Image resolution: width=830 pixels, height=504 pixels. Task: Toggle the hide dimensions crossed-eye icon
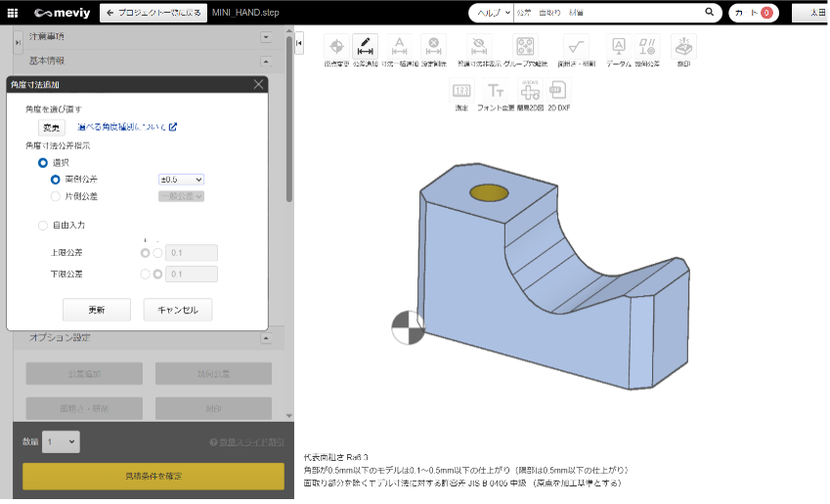point(479,47)
